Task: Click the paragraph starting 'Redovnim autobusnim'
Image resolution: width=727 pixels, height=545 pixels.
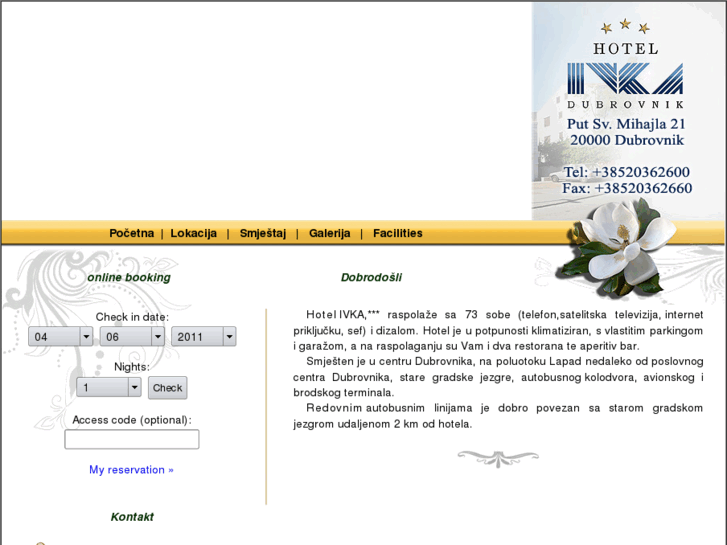Action: (x=498, y=416)
